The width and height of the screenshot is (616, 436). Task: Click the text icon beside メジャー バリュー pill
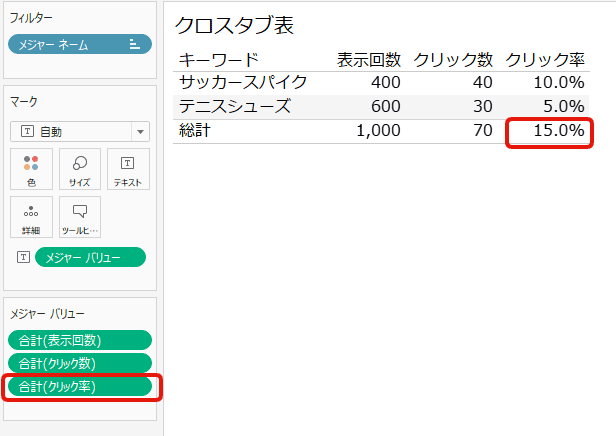click(23, 258)
